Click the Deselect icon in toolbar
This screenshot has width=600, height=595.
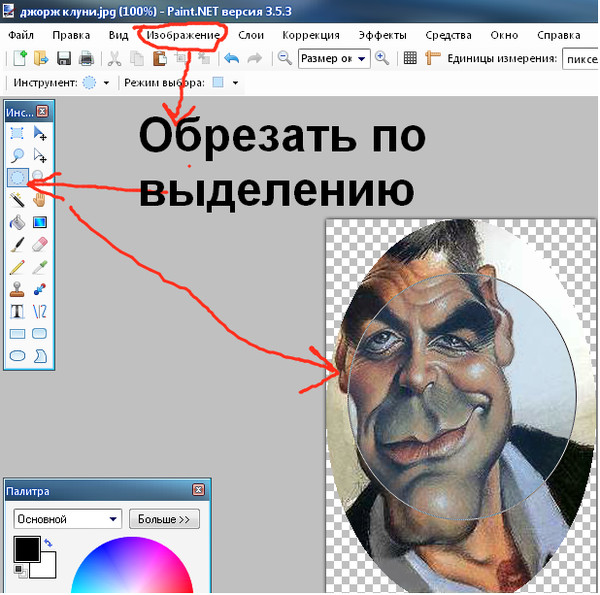[x=204, y=59]
